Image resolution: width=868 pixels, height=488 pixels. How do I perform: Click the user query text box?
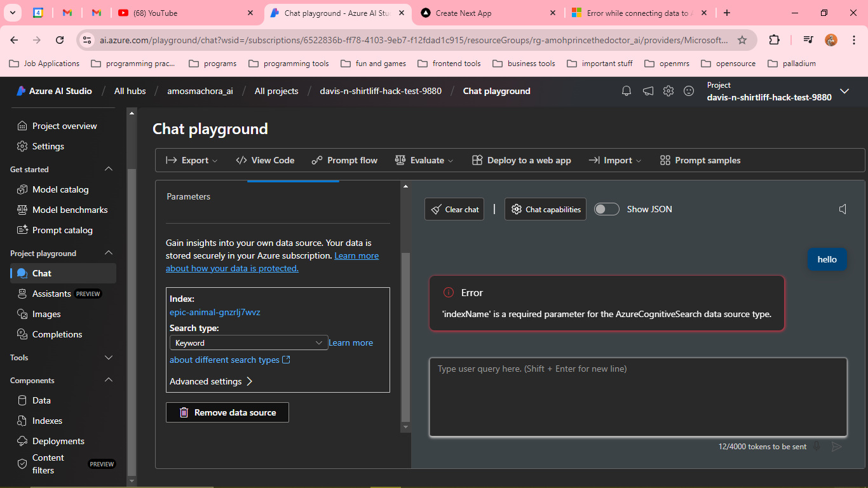(638, 397)
